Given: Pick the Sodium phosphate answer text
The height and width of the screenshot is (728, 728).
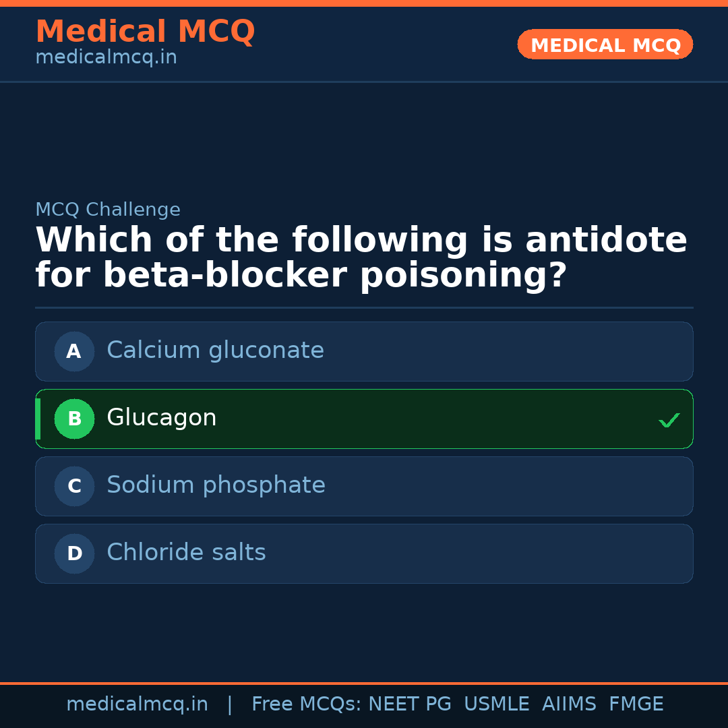Looking at the screenshot, I should click(x=216, y=485).
